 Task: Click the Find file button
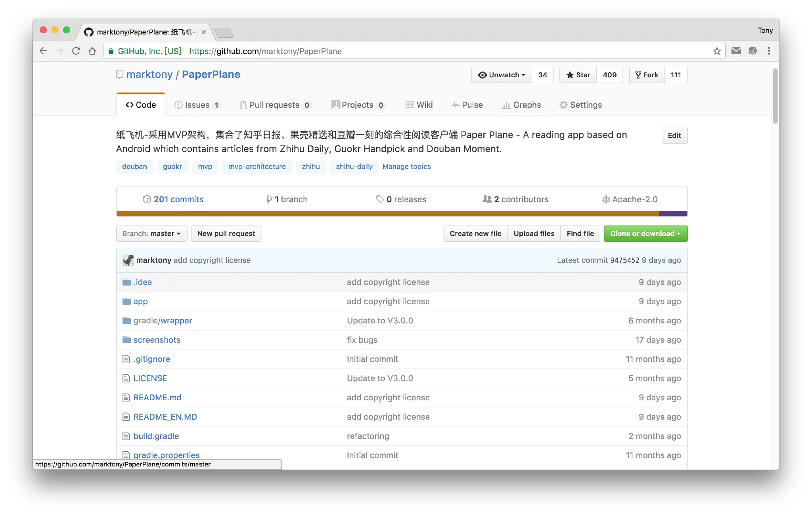(580, 234)
